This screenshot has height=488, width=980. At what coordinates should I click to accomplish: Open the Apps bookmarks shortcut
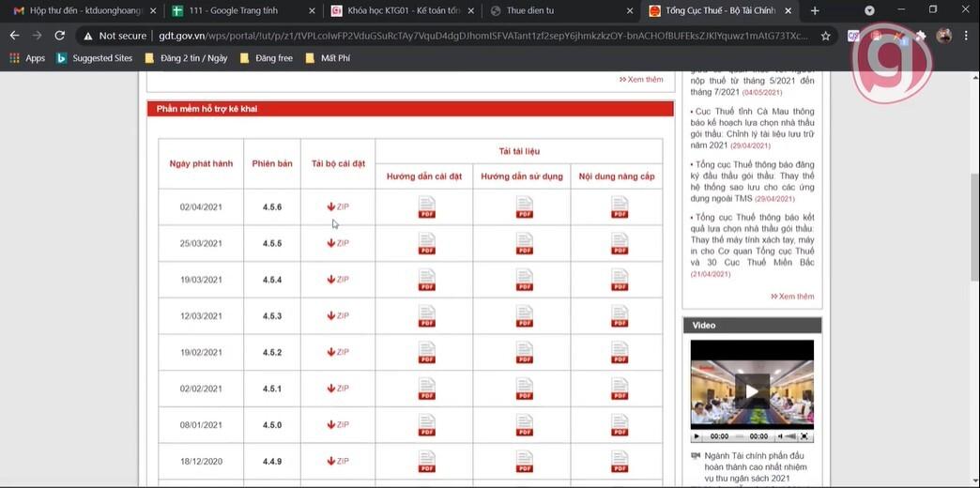[27, 58]
